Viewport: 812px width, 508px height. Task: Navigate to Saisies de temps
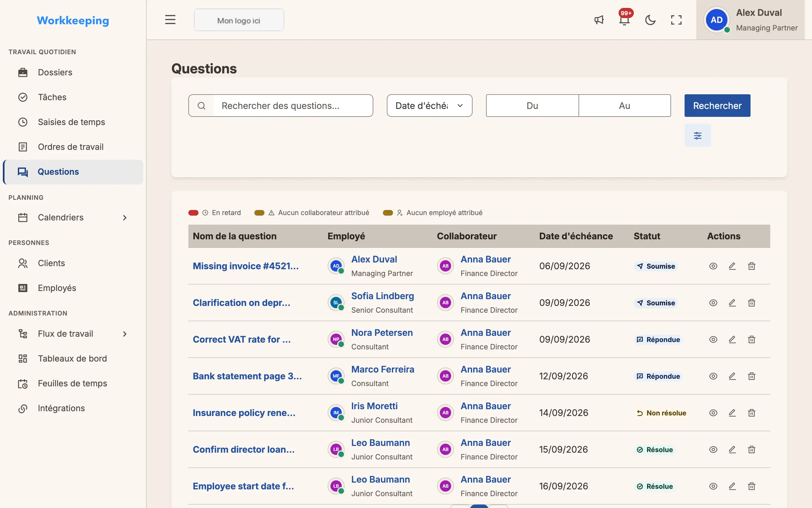pos(73,122)
